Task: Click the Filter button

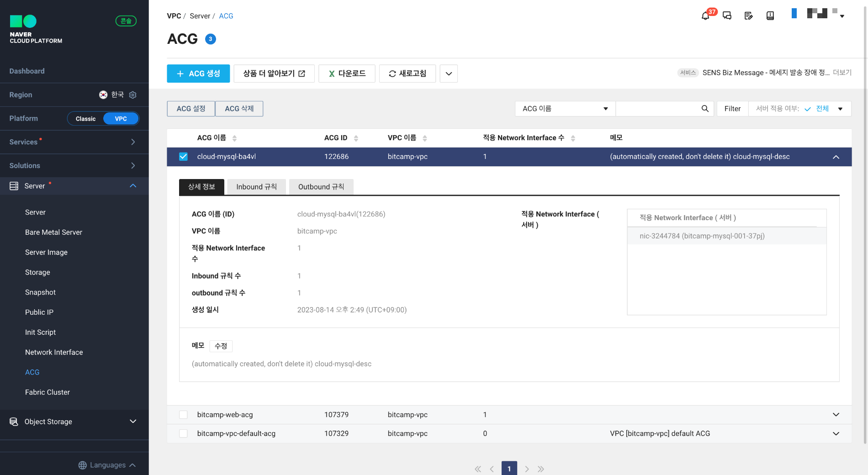Action: (732, 109)
